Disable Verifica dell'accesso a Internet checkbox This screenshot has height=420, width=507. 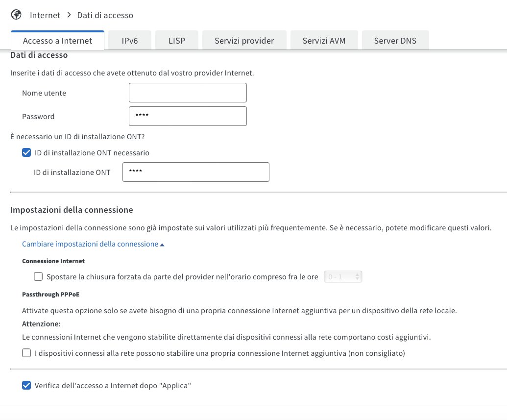coord(26,385)
